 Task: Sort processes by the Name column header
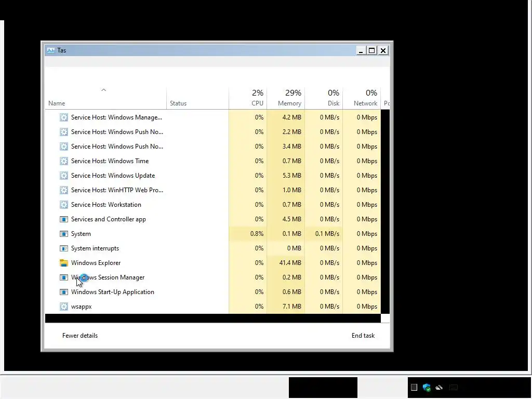[57, 103]
